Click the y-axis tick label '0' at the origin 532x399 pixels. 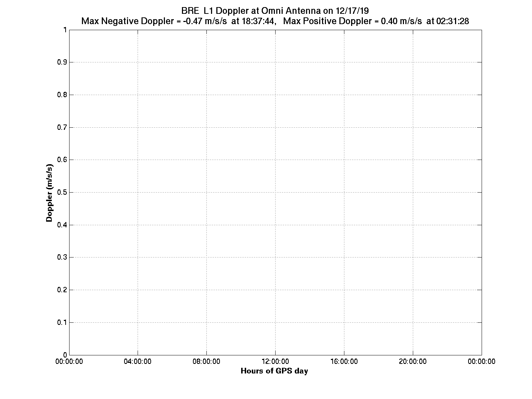(65, 355)
